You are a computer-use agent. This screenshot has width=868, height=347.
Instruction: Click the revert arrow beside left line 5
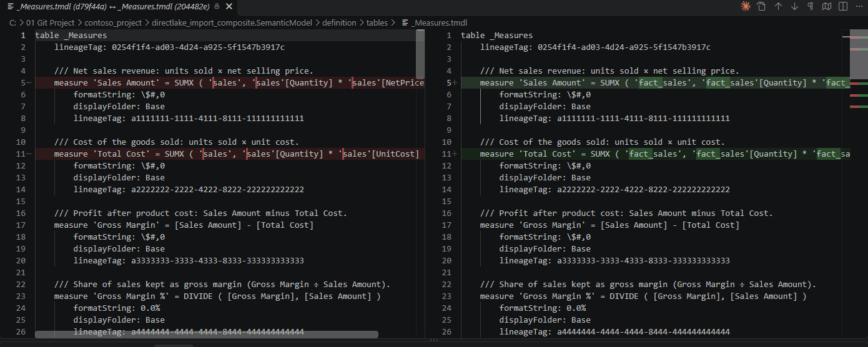[30, 83]
